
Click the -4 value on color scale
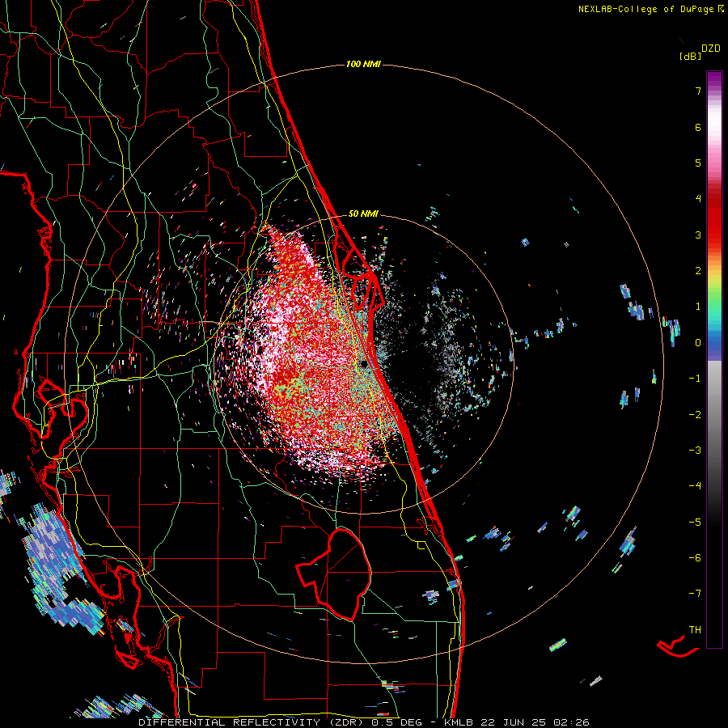click(695, 486)
